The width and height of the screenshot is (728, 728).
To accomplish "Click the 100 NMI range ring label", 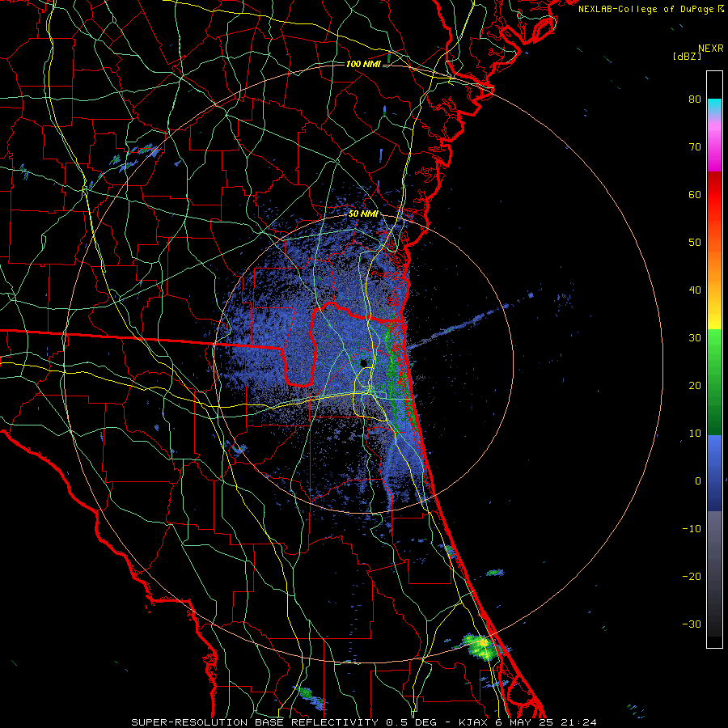I will [x=363, y=64].
